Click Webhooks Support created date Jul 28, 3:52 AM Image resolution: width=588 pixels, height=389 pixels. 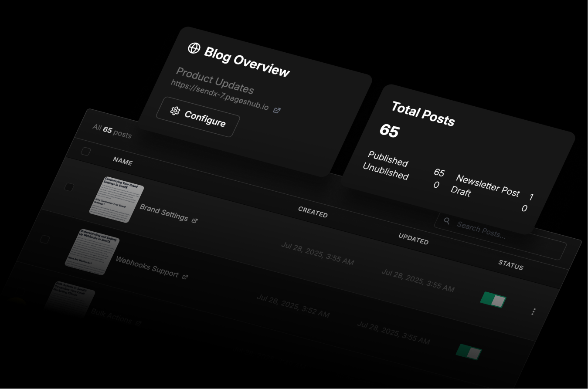tap(293, 306)
